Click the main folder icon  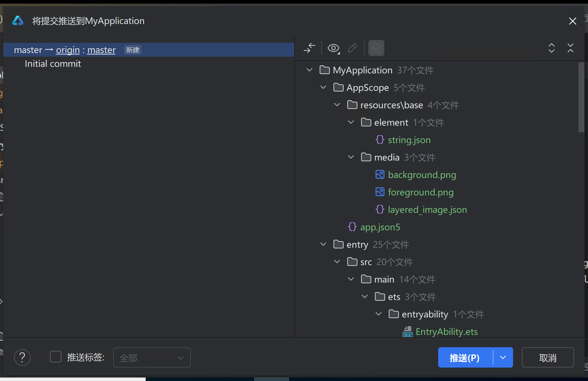(366, 279)
